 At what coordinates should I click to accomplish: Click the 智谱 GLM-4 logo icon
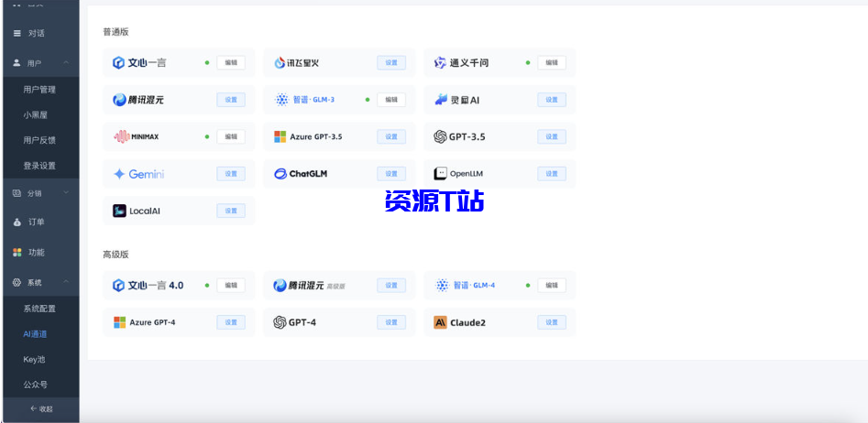click(443, 286)
